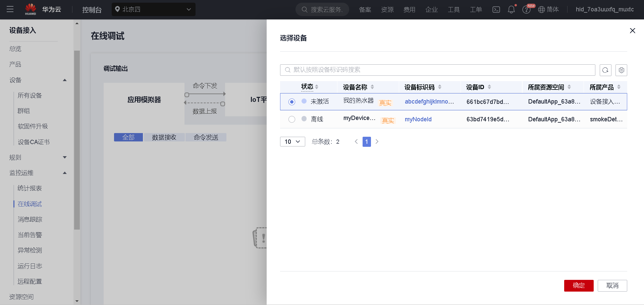Open the 控制台 link
This screenshot has width=644, height=305.
pyautogui.click(x=92, y=10)
